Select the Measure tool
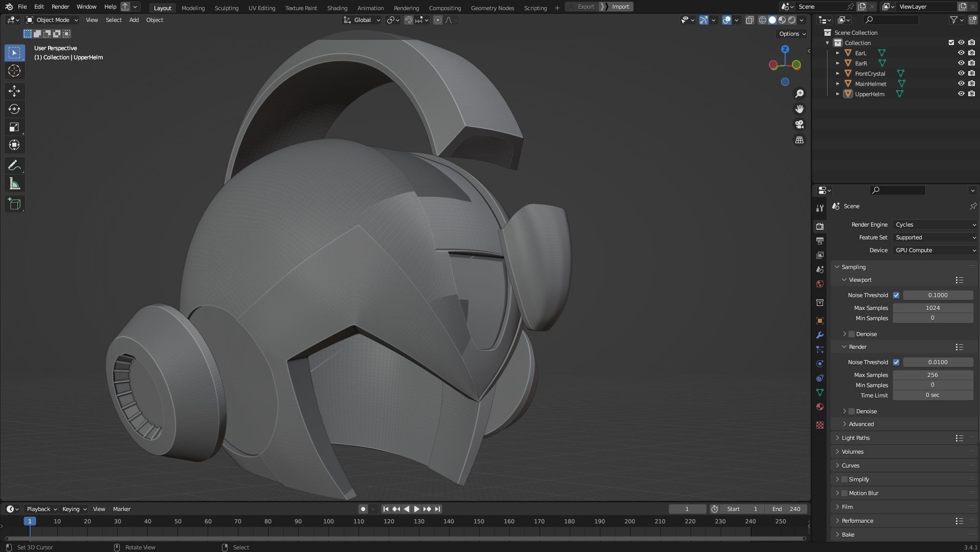This screenshot has height=552, width=980. click(14, 184)
